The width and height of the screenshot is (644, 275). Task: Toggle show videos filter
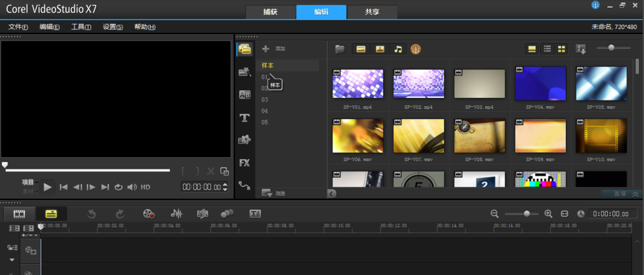pyautogui.click(x=361, y=49)
